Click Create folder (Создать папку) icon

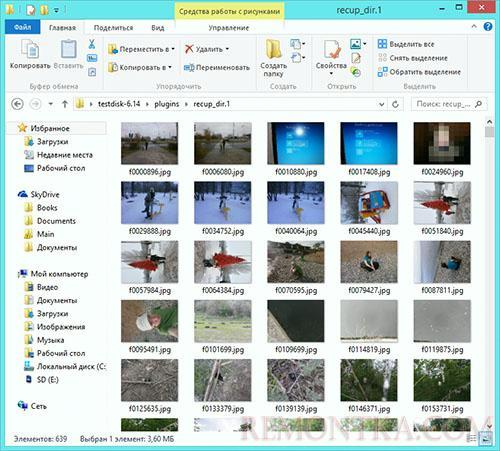[x=273, y=57]
